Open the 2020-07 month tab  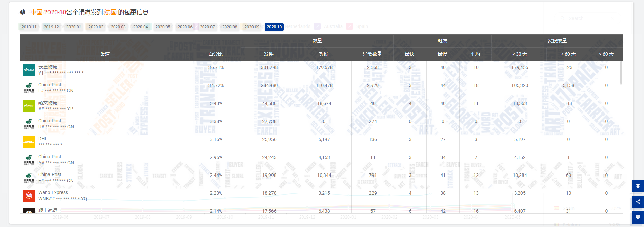coord(207,27)
